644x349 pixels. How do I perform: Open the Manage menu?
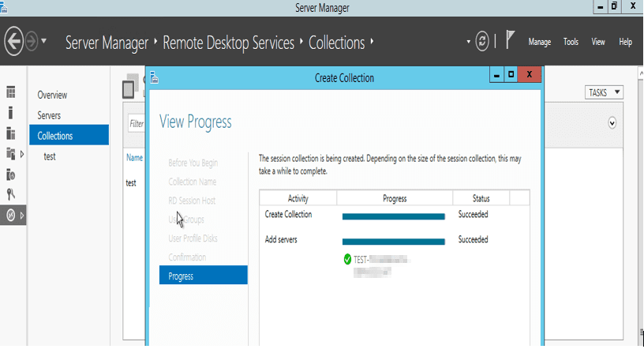539,42
